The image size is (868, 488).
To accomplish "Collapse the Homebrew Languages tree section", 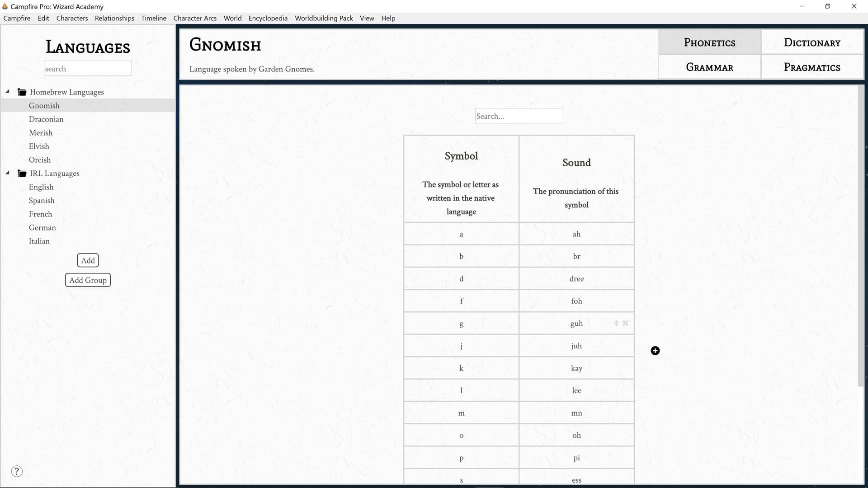I will 7,91.
